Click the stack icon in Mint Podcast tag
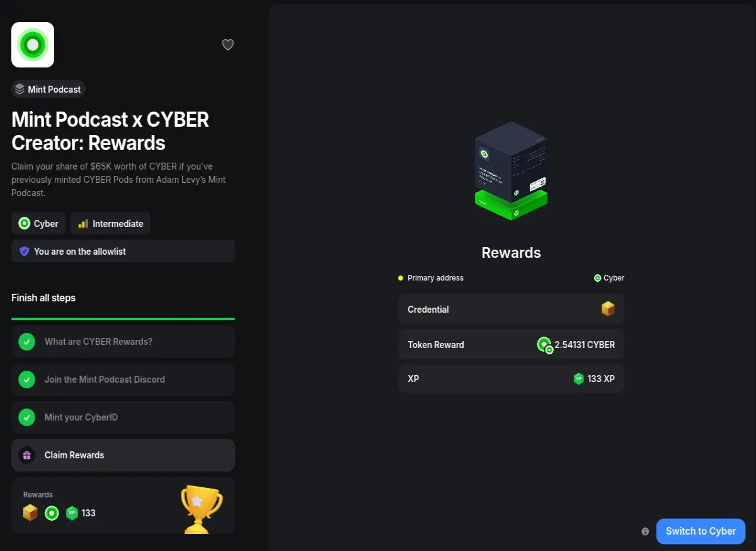 [x=20, y=89]
